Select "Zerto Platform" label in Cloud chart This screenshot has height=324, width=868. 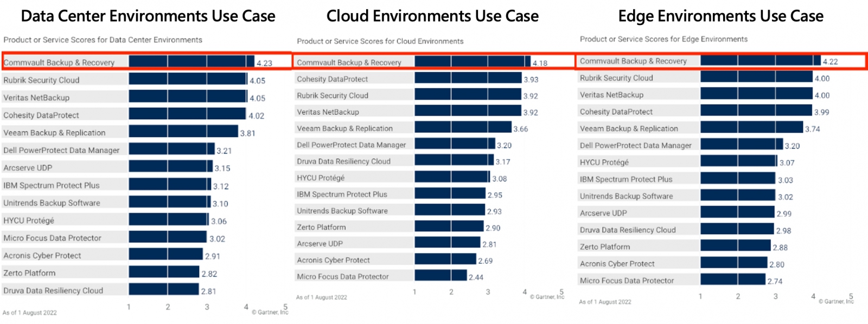pyautogui.click(x=321, y=228)
